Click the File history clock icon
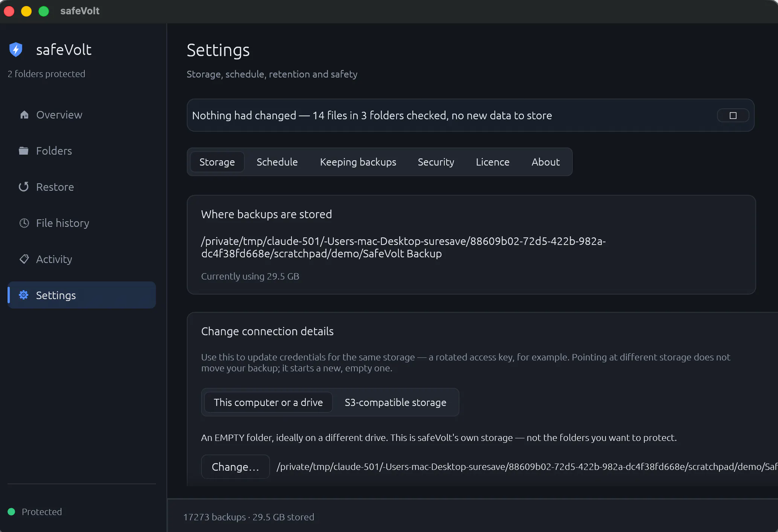 24,223
